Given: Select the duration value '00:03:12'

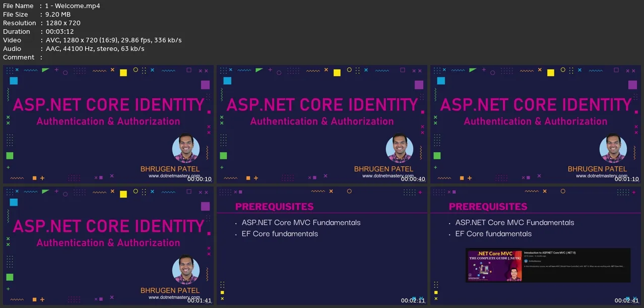Looking at the screenshot, I should click(59, 32).
